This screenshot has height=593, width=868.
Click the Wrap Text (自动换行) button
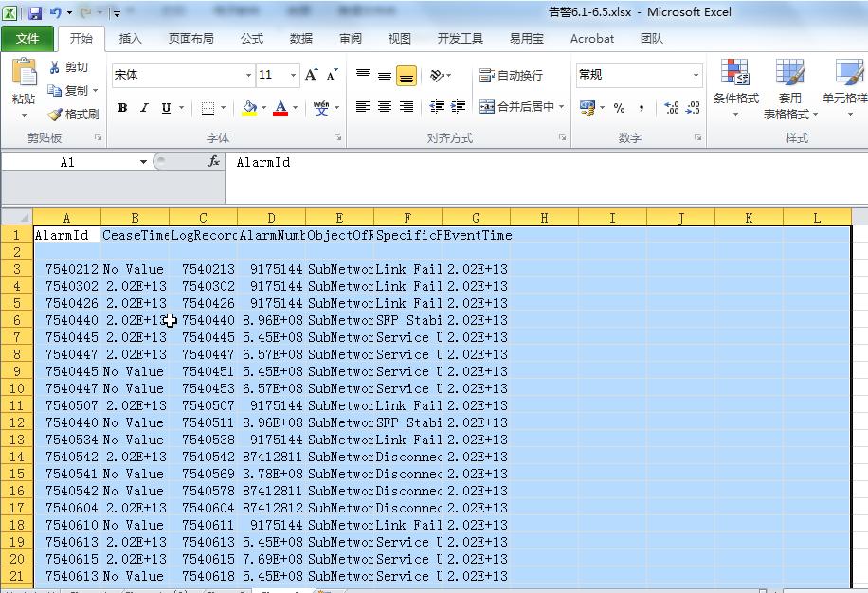(x=512, y=75)
